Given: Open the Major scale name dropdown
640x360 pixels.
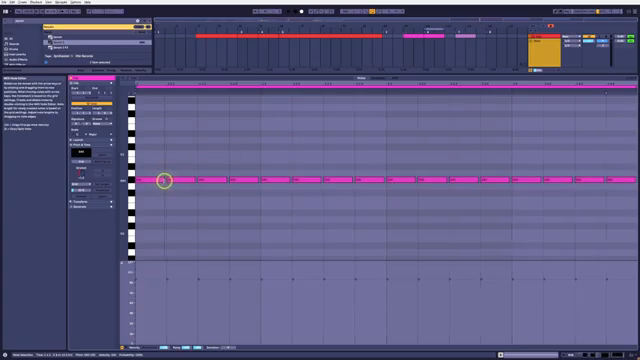Looking at the screenshot, I should (100, 134).
